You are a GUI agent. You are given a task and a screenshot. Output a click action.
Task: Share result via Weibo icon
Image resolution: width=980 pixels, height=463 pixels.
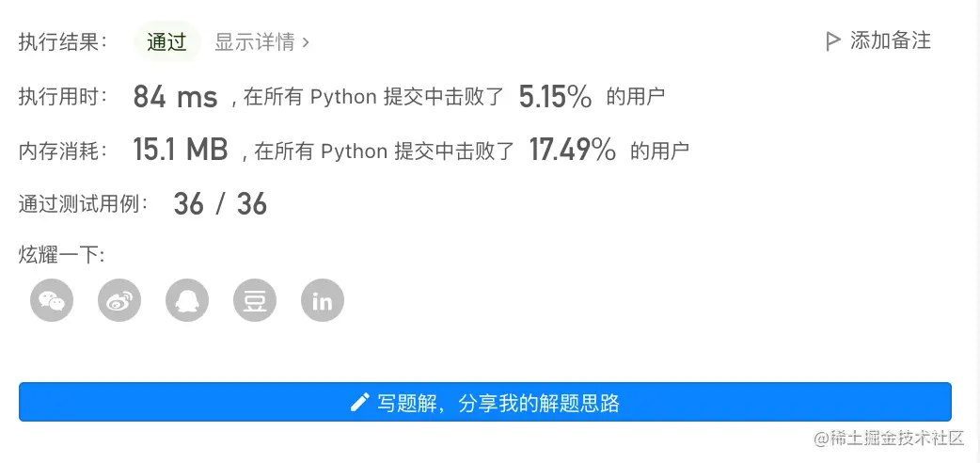(x=119, y=301)
